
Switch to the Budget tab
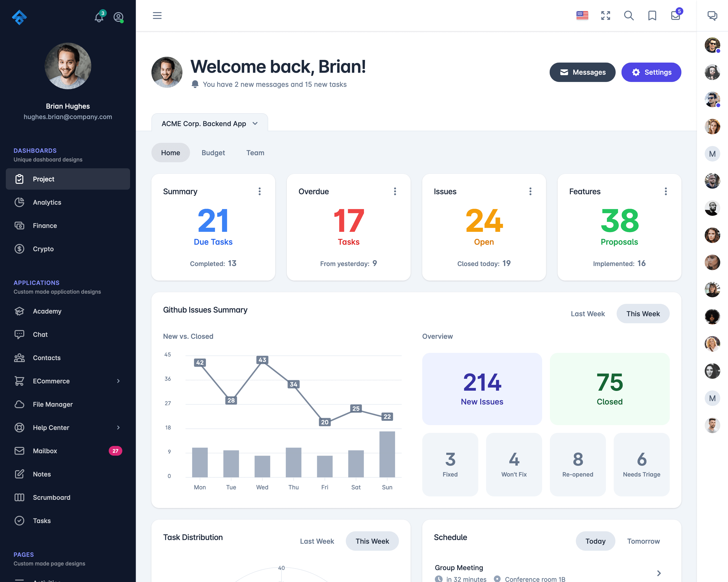(x=213, y=153)
